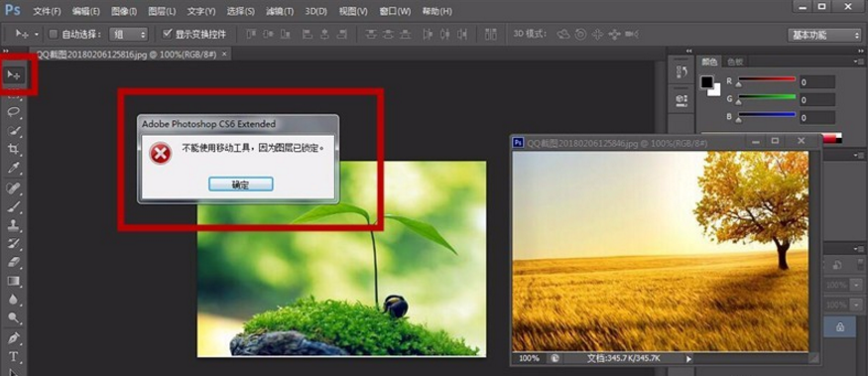Image resolution: width=868 pixels, height=376 pixels.
Task: Open the 帮助(H) menu
Action: click(x=436, y=11)
